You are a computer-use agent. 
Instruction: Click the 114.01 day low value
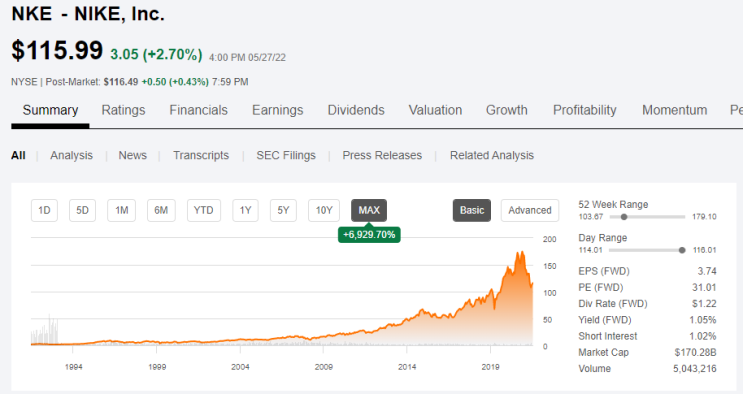pyautogui.click(x=590, y=250)
